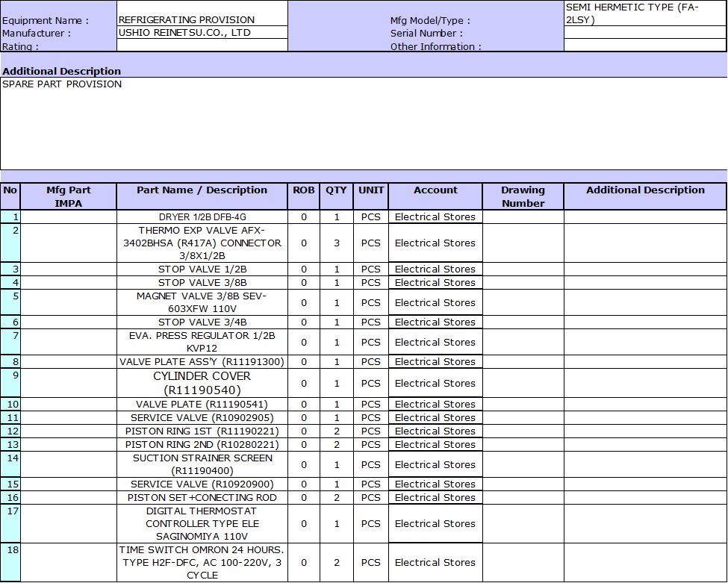This screenshot has width=728, height=583.
Task: Click the Mfg Part IMPA column header
Action: click(69, 196)
